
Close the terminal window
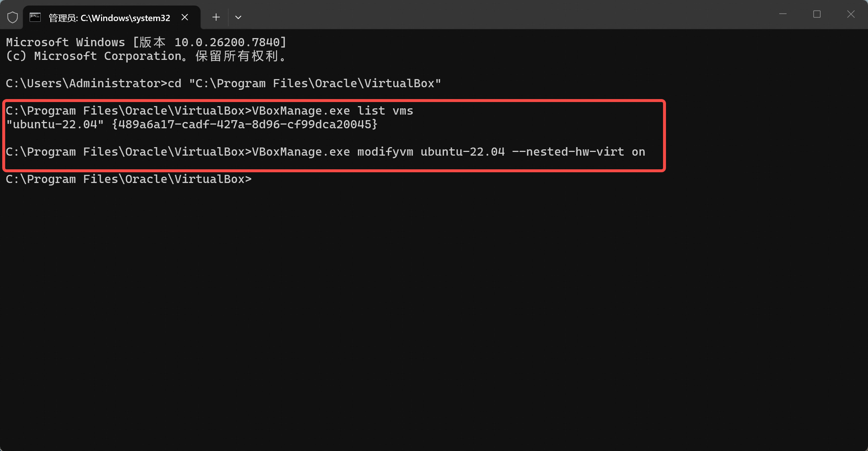(851, 14)
